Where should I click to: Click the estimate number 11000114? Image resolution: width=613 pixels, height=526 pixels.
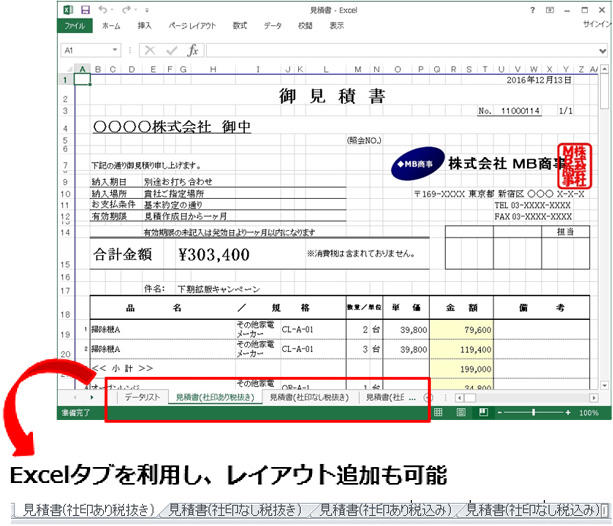(520, 111)
